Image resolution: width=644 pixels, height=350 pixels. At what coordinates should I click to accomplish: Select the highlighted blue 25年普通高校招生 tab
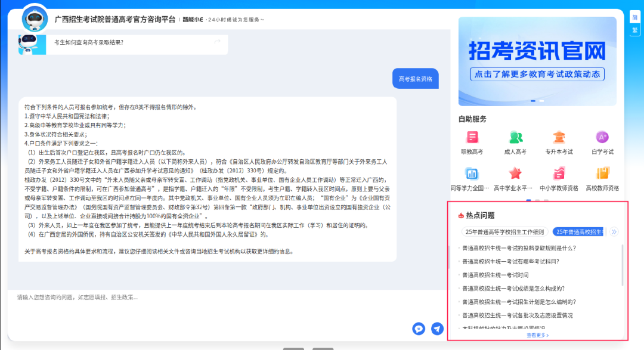click(x=578, y=232)
